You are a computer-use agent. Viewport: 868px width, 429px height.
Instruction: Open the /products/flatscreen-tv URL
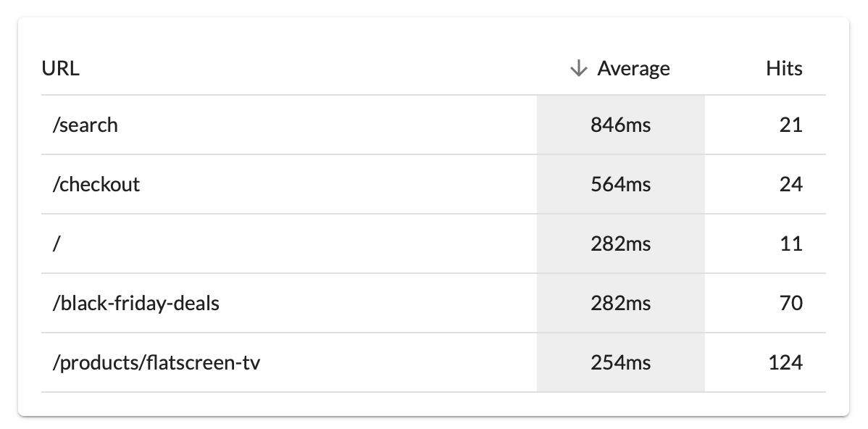156,362
